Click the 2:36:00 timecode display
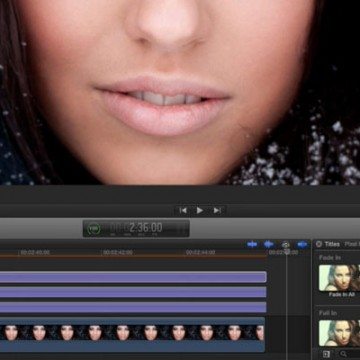The height and width of the screenshot is (360, 360). click(x=146, y=228)
